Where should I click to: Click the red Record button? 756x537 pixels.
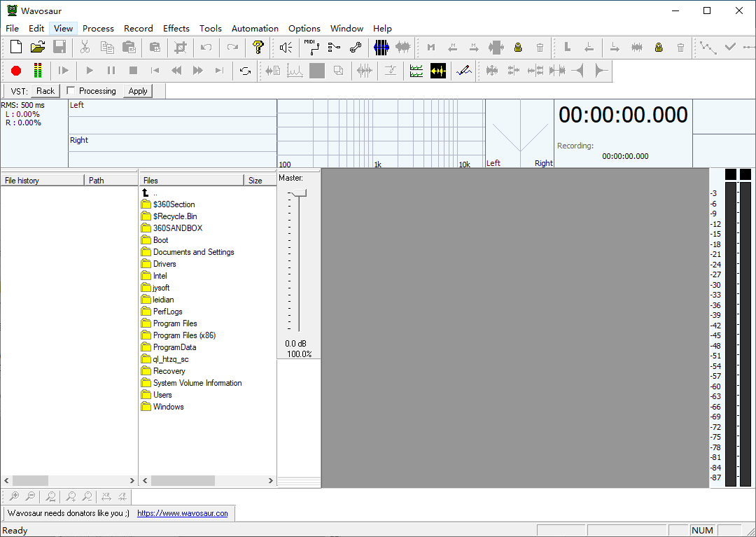pos(16,71)
